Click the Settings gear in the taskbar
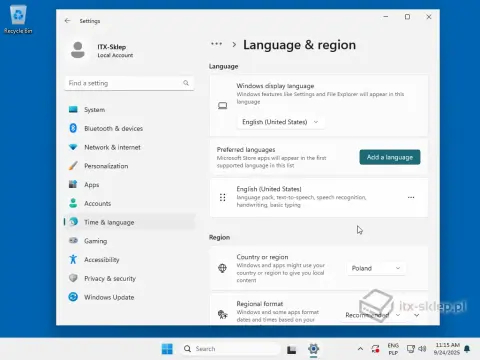This screenshot has height=360, width=480. [313, 349]
